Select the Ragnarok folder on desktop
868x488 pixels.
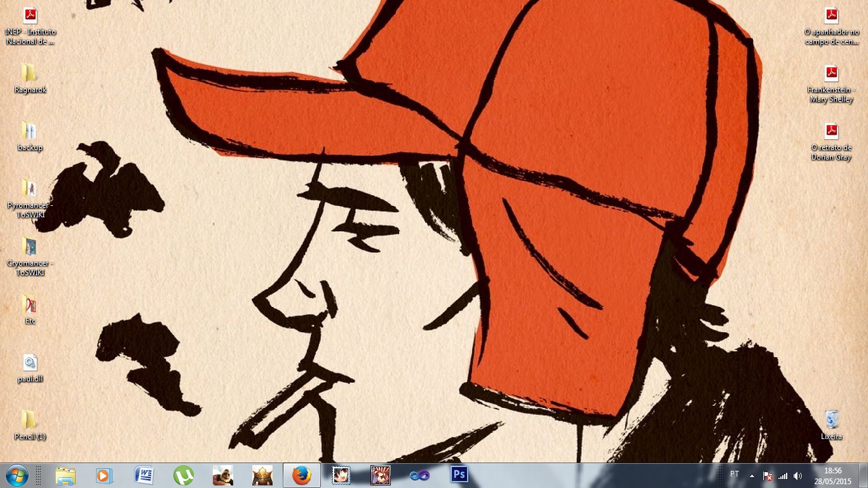pyautogui.click(x=30, y=78)
